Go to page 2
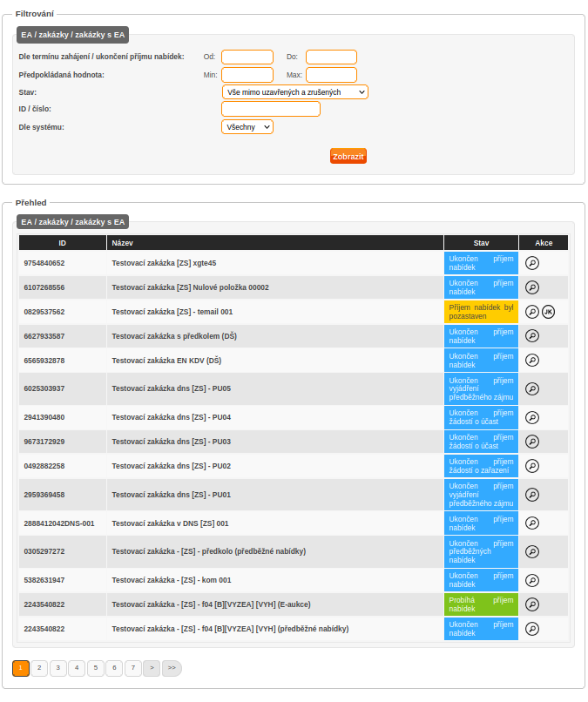This screenshot has height=702, width=588. point(39,668)
